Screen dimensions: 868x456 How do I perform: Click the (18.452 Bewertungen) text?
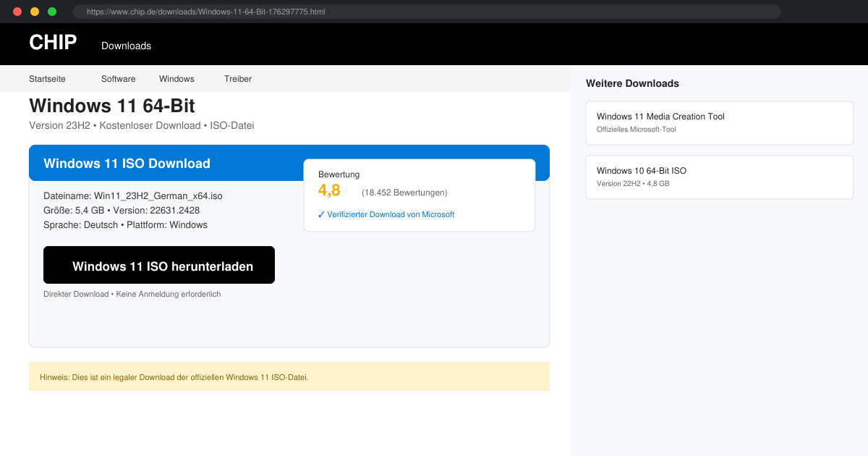coord(404,193)
